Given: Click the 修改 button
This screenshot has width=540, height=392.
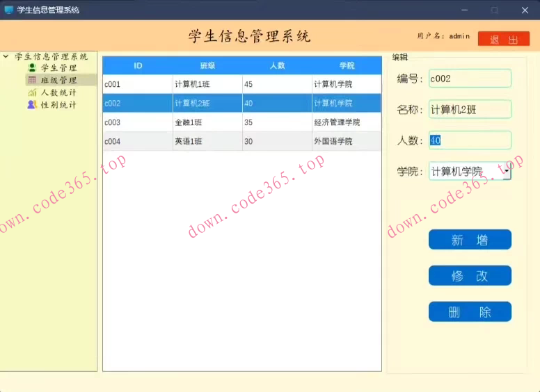Looking at the screenshot, I should [x=470, y=275].
